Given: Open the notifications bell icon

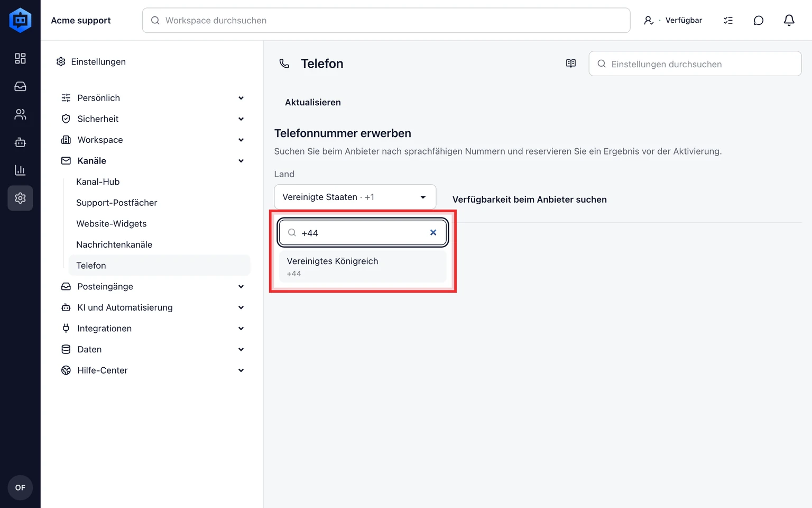Looking at the screenshot, I should click(789, 20).
